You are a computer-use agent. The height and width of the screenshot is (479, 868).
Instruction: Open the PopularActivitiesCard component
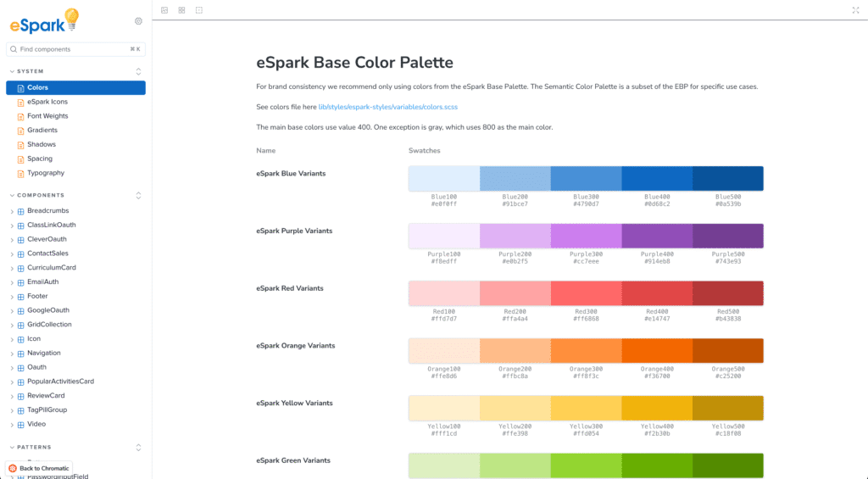[60, 382]
